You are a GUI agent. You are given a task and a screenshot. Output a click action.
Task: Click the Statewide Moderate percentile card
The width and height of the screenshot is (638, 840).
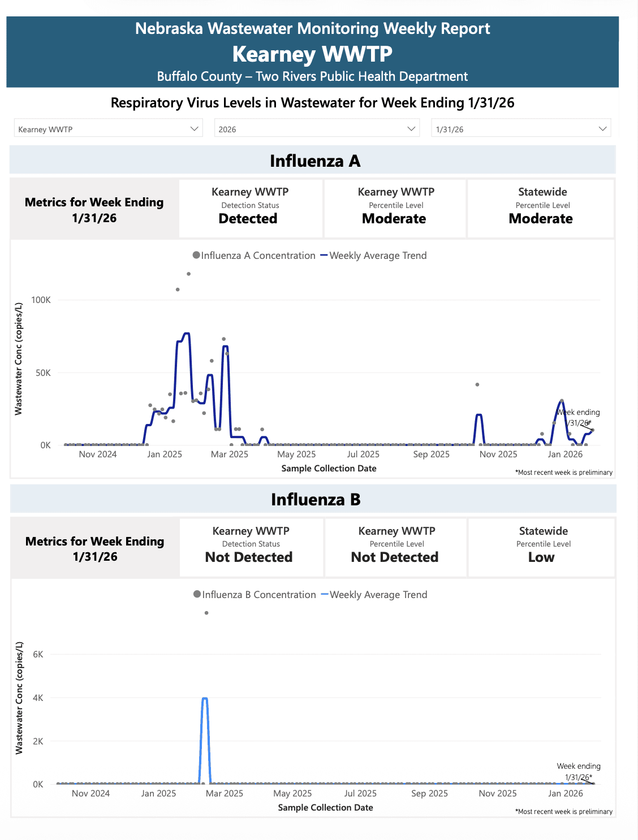[x=541, y=208]
